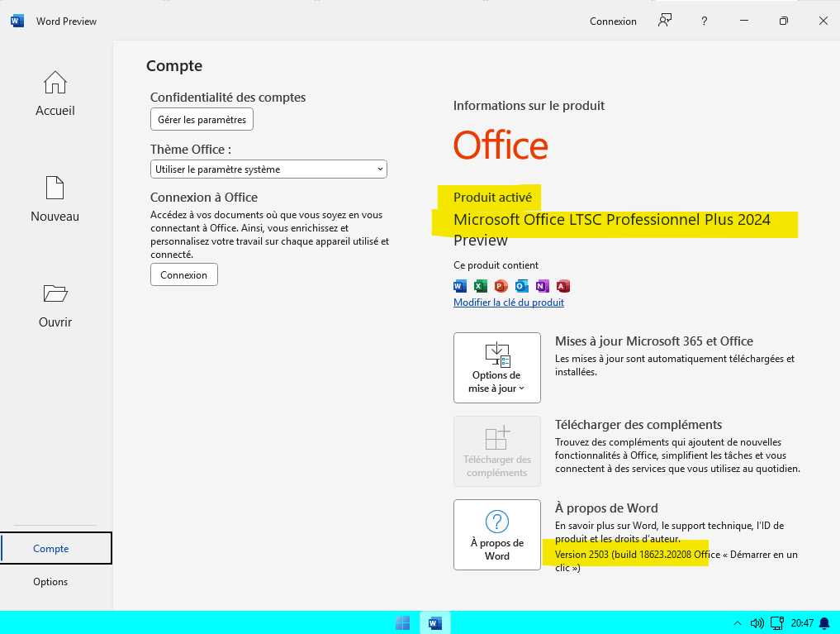Click the Microsoft Office LTSC Professionnel Plus 2024 text

612,220
